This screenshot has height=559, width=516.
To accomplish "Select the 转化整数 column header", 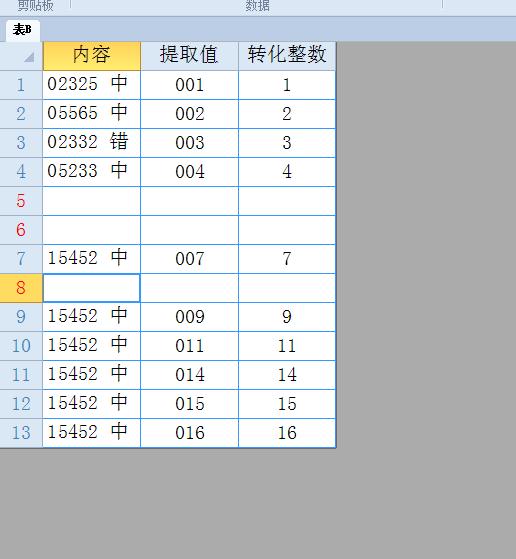I will click(287, 56).
